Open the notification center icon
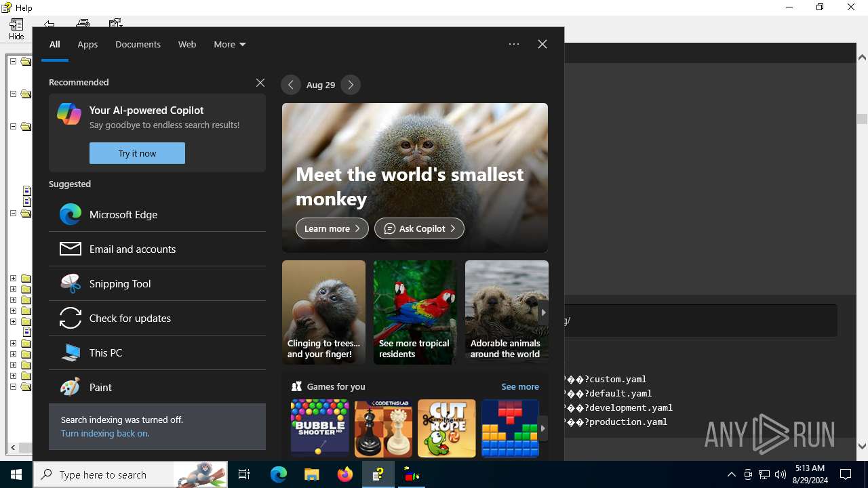This screenshot has width=868, height=488. (846, 474)
